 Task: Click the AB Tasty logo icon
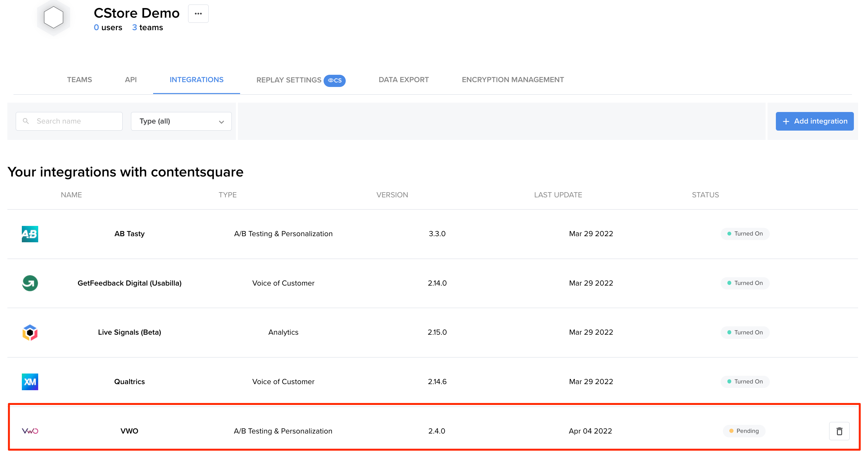(30, 234)
